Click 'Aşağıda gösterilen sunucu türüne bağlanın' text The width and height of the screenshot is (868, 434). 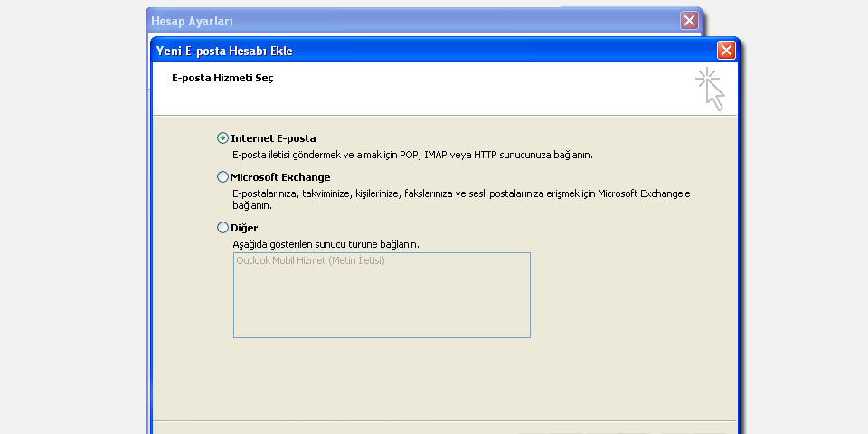(x=325, y=244)
